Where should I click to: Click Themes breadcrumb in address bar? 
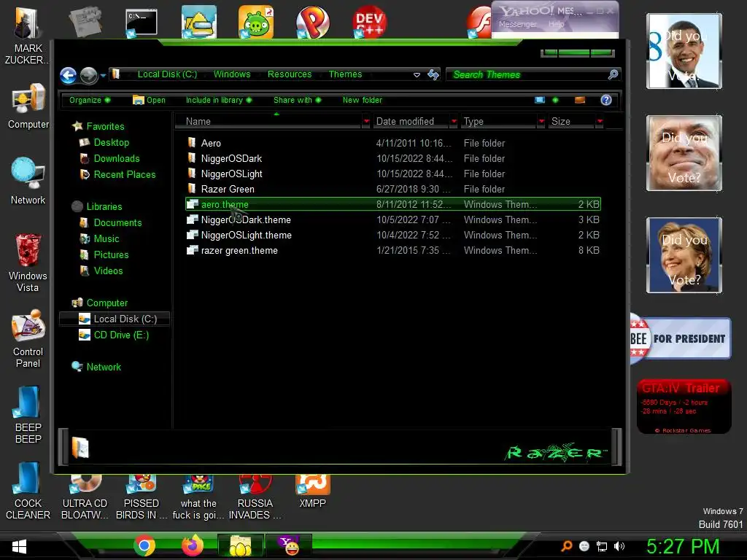coord(345,74)
